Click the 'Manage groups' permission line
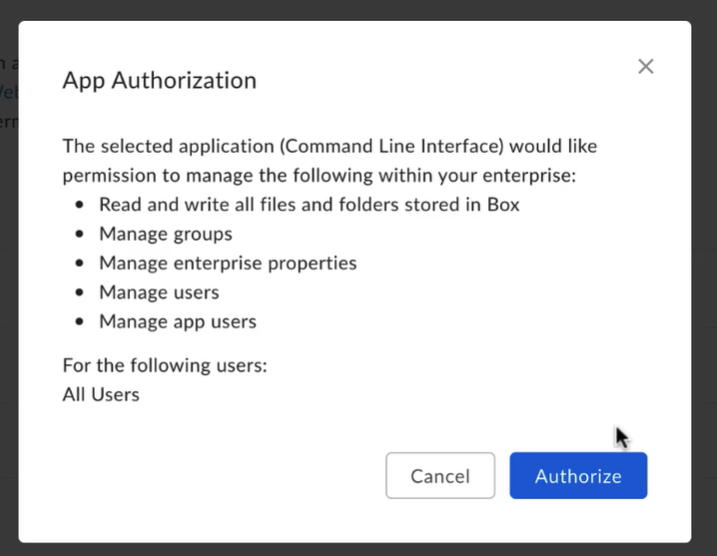 [x=166, y=234]
